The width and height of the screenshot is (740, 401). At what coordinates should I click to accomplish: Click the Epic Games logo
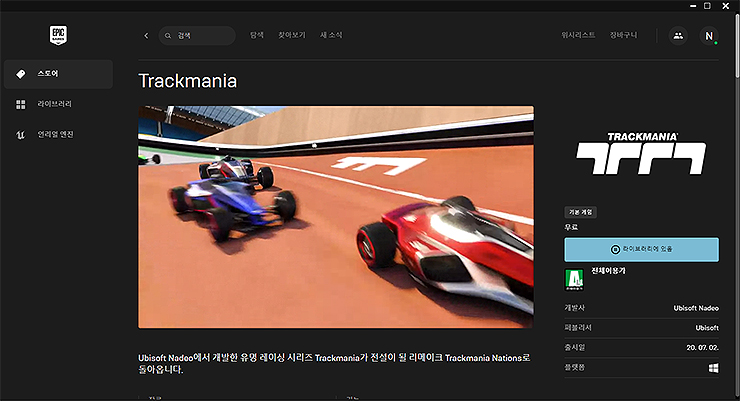[59, 35]
